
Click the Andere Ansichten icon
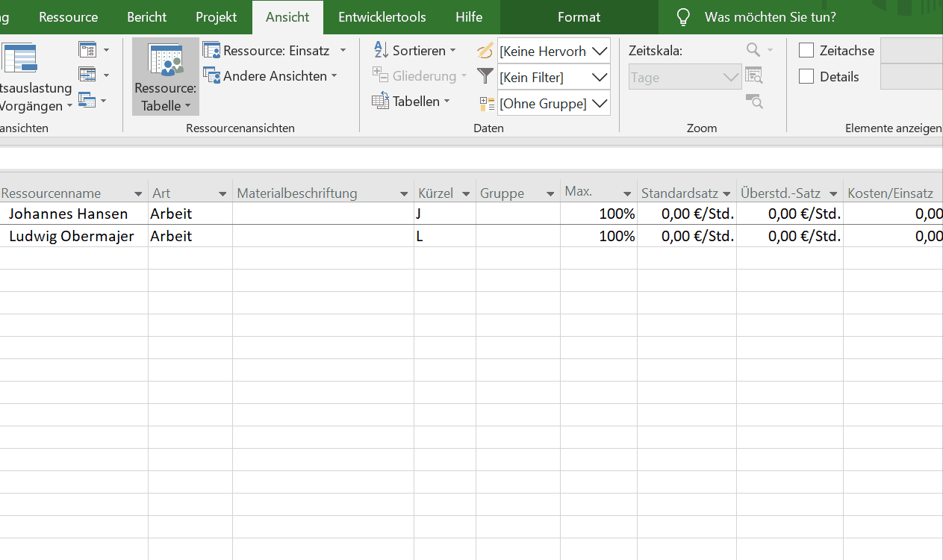pyautogui.click(x=211, y=76)
